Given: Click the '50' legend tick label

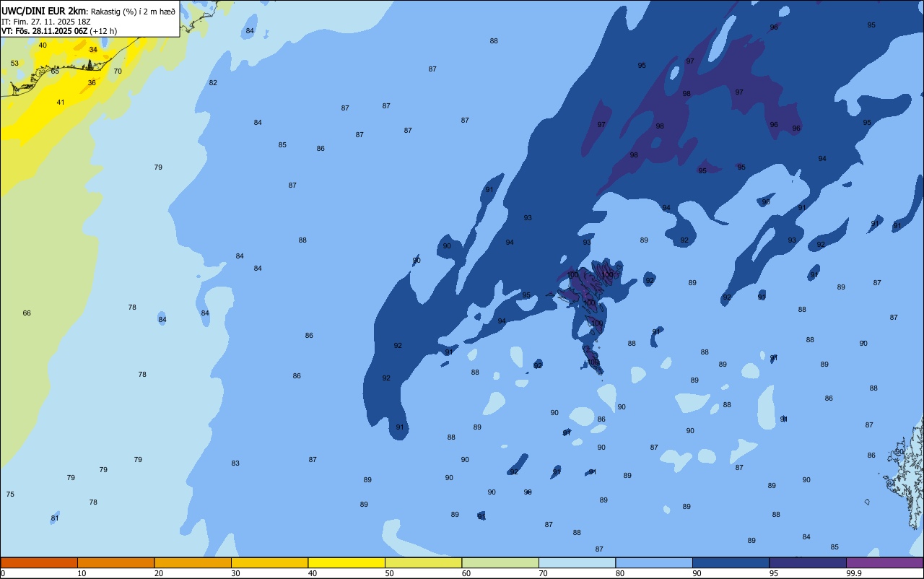Looking at the screenshot, I should (389, 573).
